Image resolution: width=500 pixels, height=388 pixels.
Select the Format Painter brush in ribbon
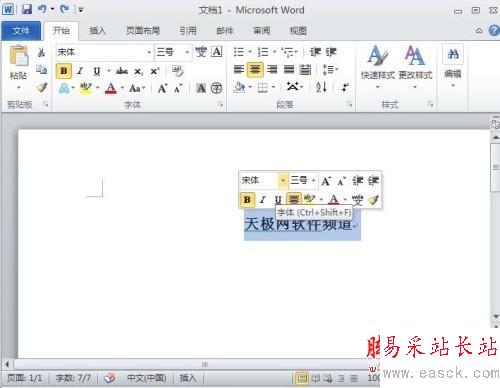pyautogui.click(x=42, y=88)
